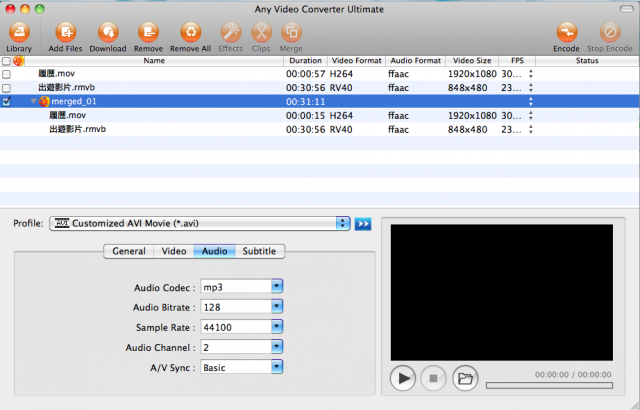Select the nested 履歷.mov item under merged_01
Viewport: 640px width, 410px height.
click(68, 115)
